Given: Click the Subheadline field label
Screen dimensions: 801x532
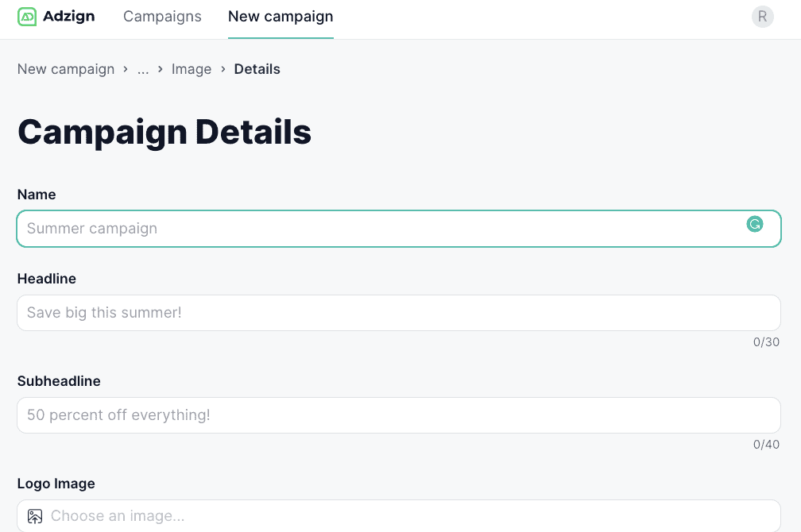Looking at the screenshot, I should 59,381.
